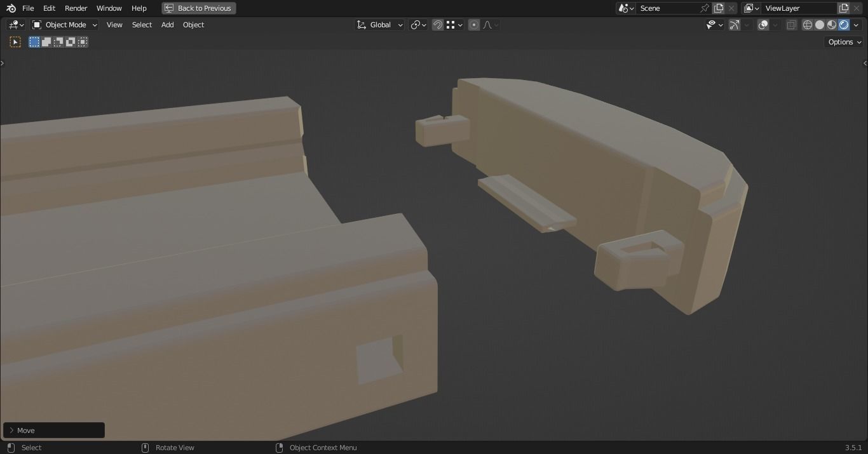Toggle viewport gizmos
Viewport: 868px width, 454px height.
735,25
